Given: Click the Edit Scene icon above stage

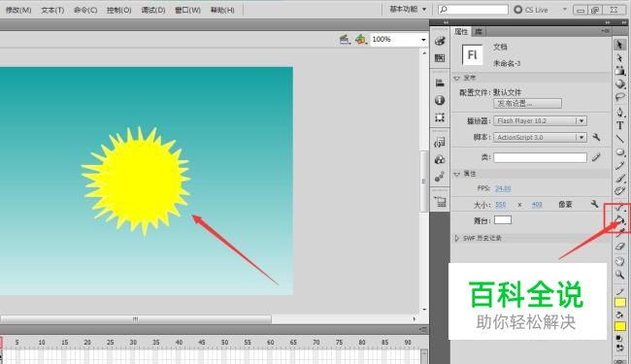Looking at the screenshot, I should pos(345,39).
